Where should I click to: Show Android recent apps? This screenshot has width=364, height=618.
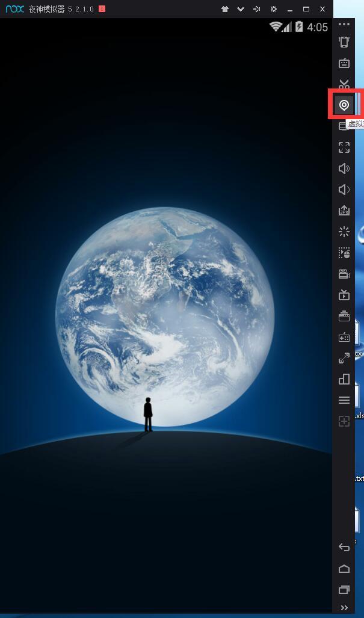(x=344, y=590)
